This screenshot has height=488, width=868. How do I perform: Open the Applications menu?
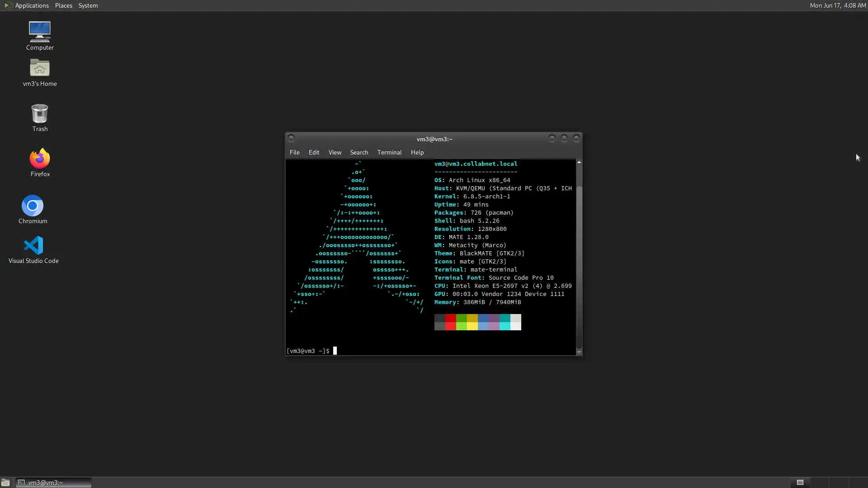pos(27,5)
